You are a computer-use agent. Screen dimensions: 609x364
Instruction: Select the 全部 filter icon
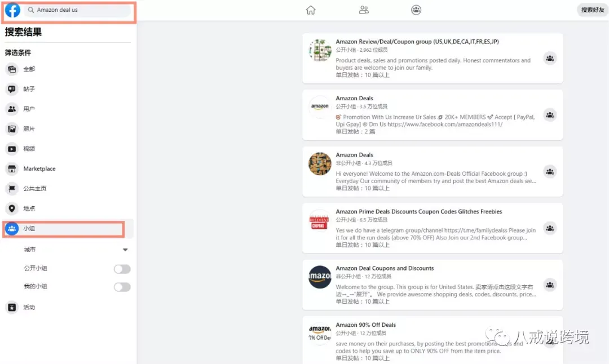tap(12, 69)
